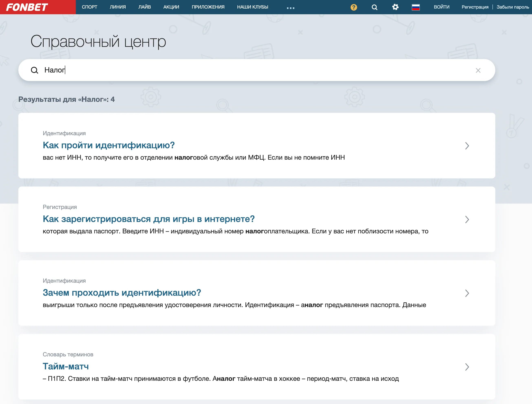The image size is (532, 404).
Task: Expand arrow for 'Как пройти идентификацию?'
Action: click(x=467, y=146)
